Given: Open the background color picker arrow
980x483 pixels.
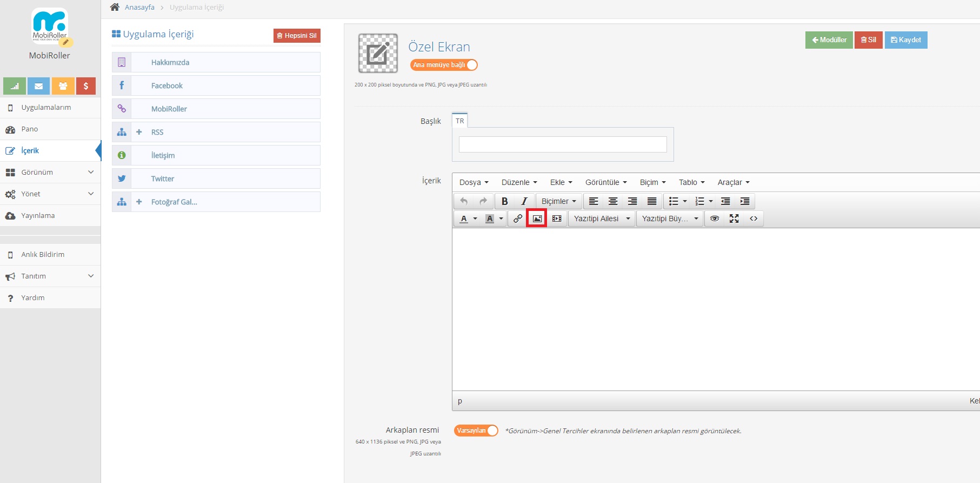Looking at the screenshot, I should click(501, 219).
